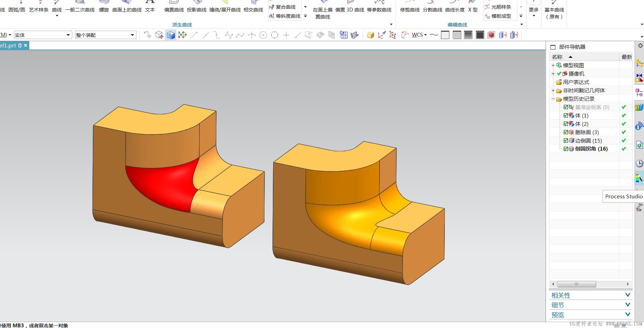Click the sine wave curve icon
This screenshot has width=644, height=328.
[x=434, y=35]
